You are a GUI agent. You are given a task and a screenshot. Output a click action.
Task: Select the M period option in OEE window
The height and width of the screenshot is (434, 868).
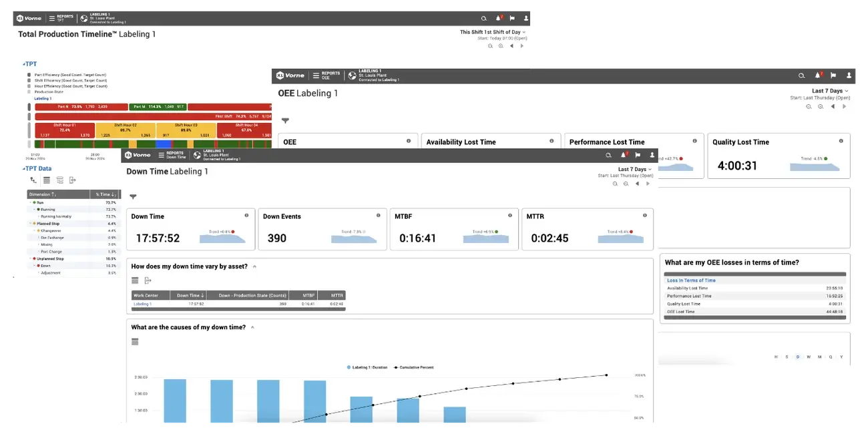click(x=819, y=357)
